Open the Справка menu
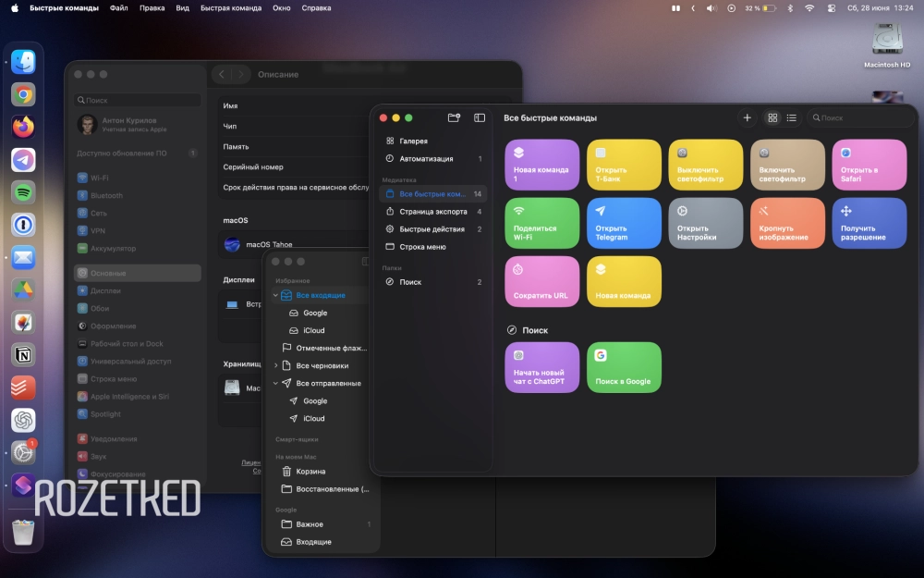Screen dimensions: 924x578 tap(316, 8)
